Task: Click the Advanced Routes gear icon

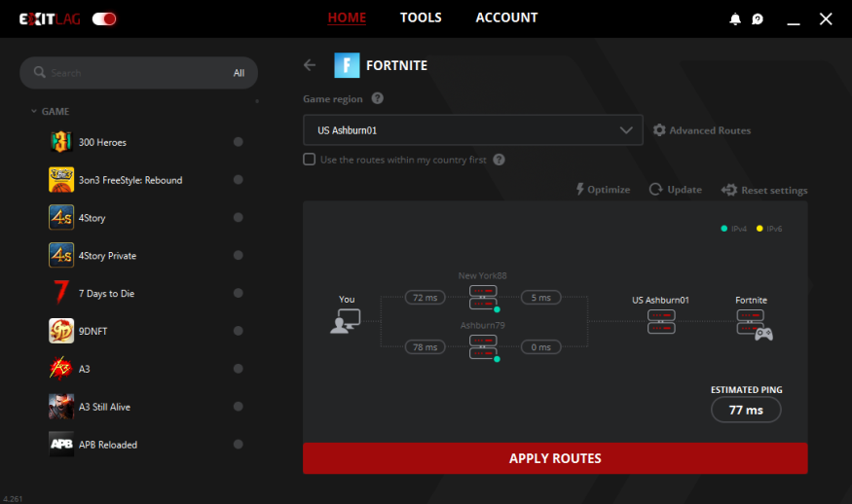Action: (659, 129)
